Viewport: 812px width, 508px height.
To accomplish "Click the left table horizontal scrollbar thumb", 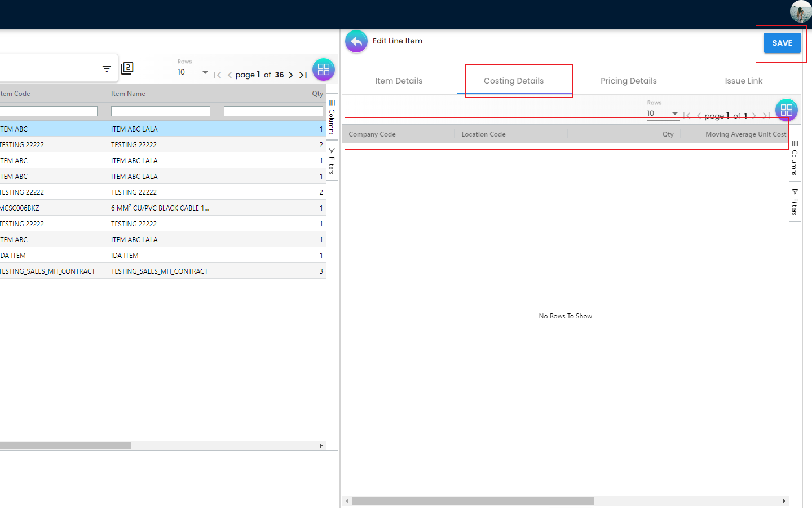I will coord(65,446).
